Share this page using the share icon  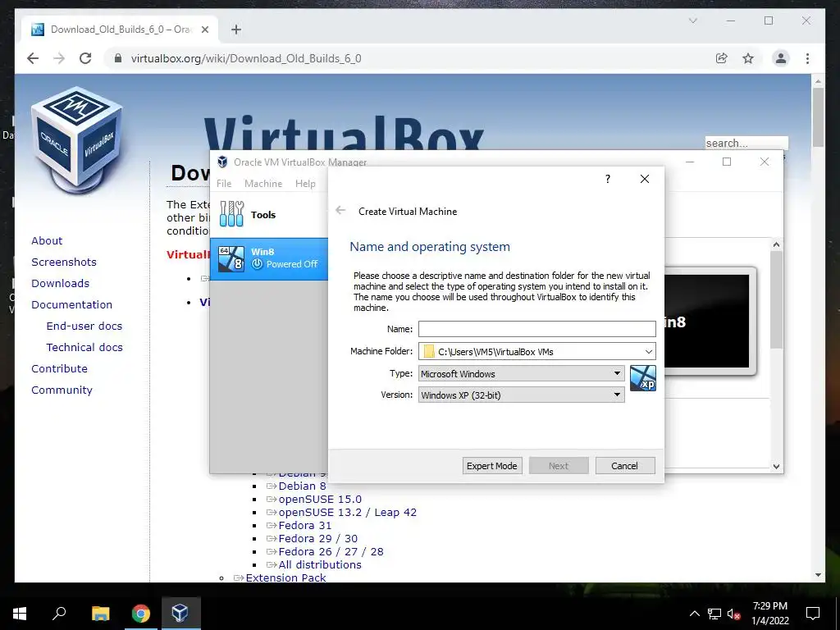point(722,58)
